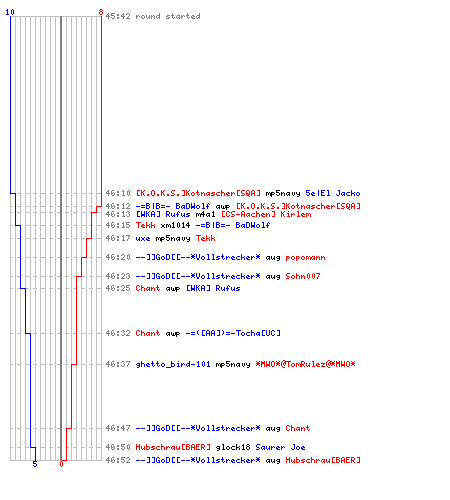
Task: Select the Tekk xm1014 kill at 46:15
Action: (188, 225)
